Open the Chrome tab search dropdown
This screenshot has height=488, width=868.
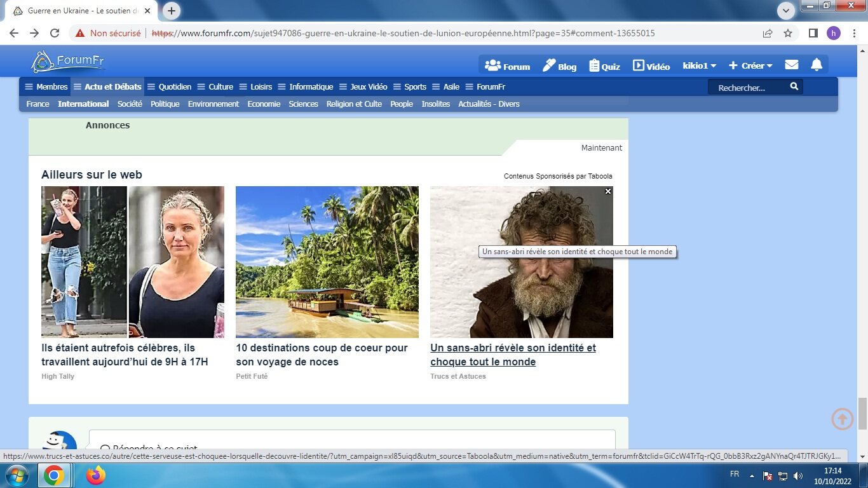[x=786, y=10]
